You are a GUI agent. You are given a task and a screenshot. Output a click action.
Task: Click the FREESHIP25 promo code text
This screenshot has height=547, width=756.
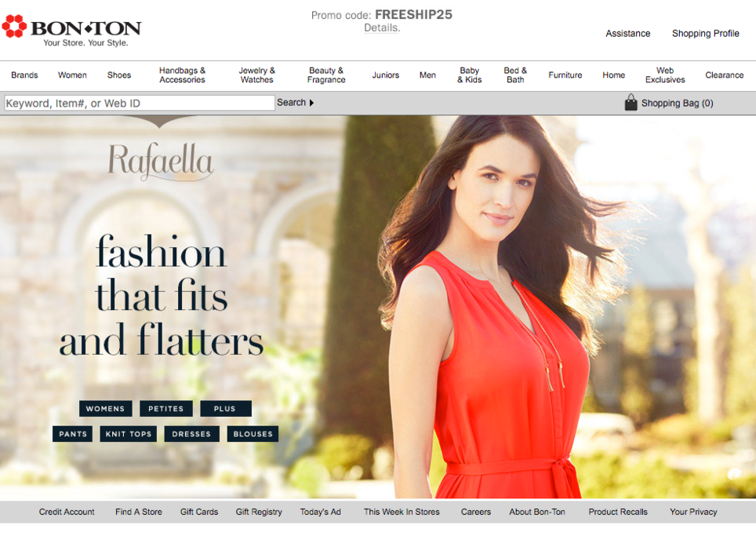413,14
